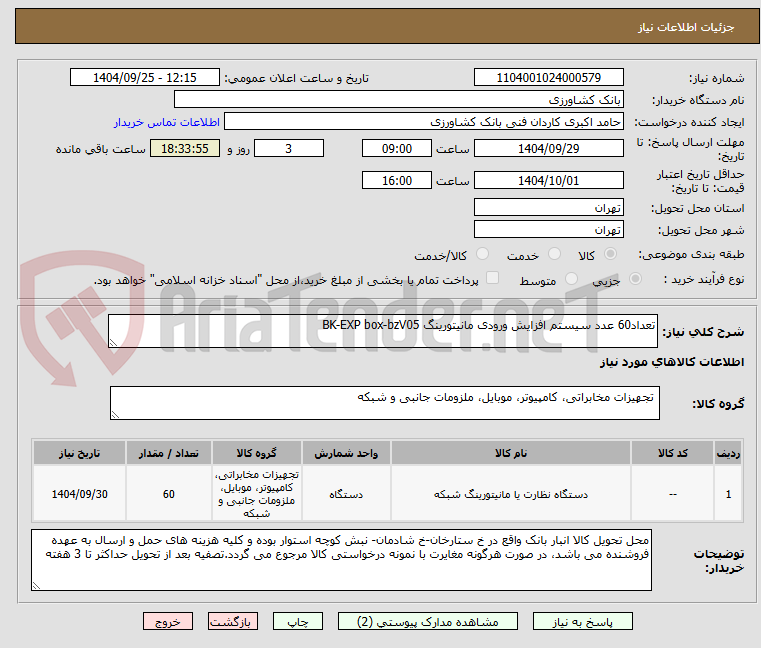Click the نام کالا column header

511,453
